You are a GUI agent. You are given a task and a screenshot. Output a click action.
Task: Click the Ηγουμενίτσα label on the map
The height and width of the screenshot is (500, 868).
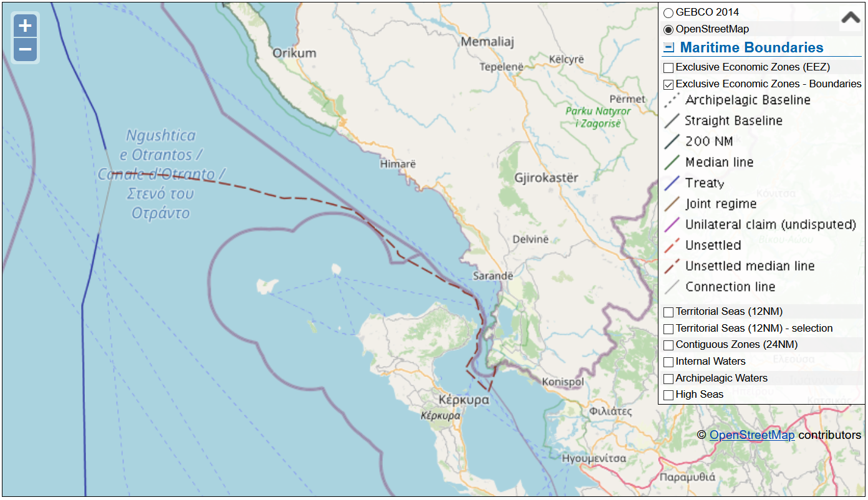tap(594, 458)
